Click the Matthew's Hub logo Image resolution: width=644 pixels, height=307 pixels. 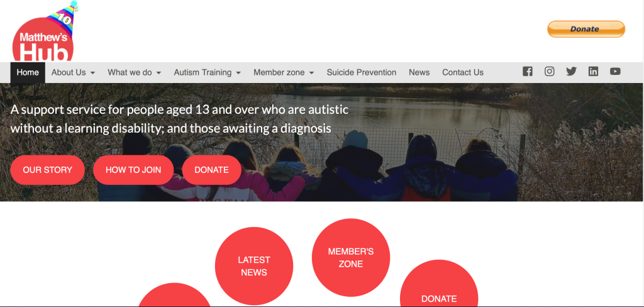click(x=43, y=33)
